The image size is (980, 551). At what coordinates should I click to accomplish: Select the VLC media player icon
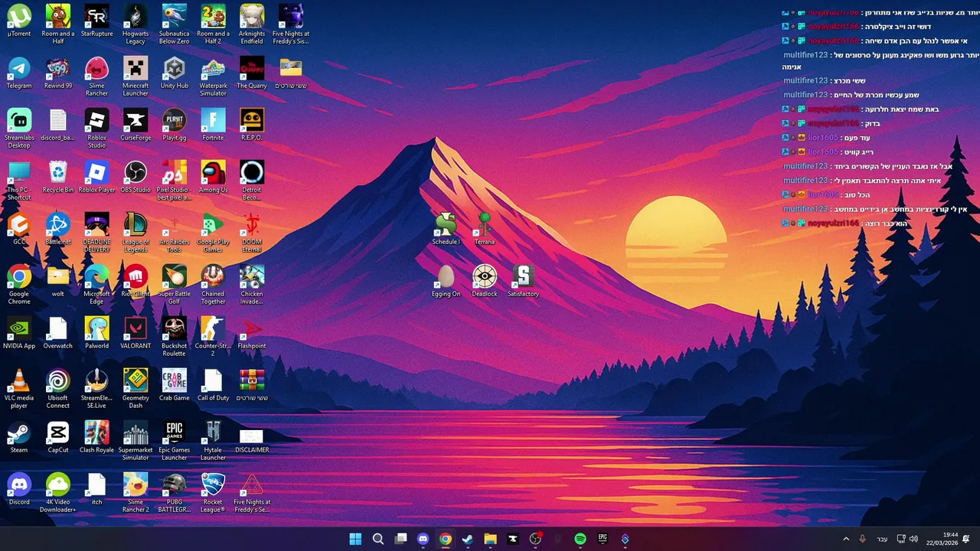(x=19, y=389)
